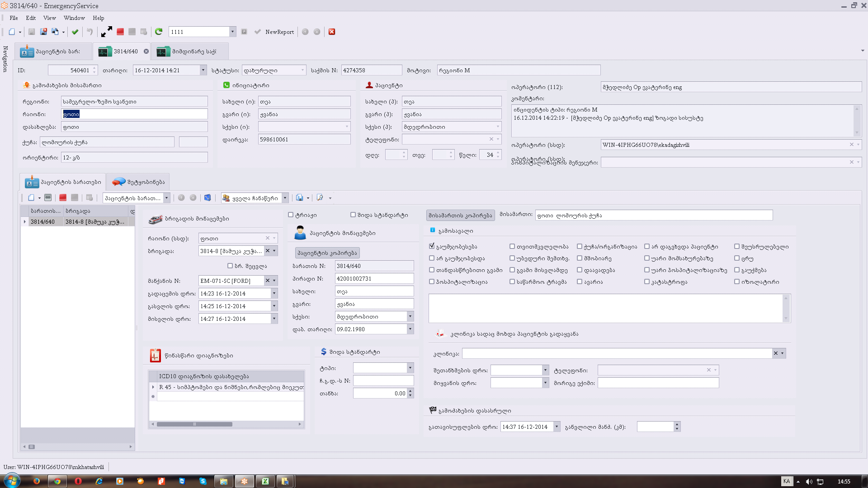
Task: Toggle the გაუმჯობესება checkbox
Action: [432, 246]
